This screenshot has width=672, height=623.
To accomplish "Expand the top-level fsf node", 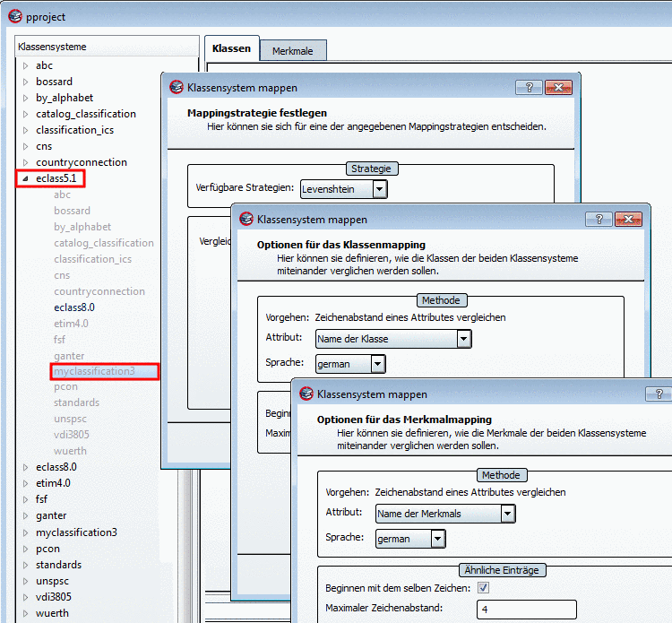I will pyautogui.click(x=25, y=499).
